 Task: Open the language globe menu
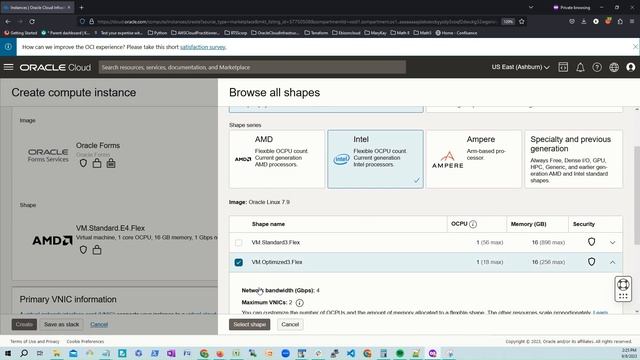coord(614,67)
